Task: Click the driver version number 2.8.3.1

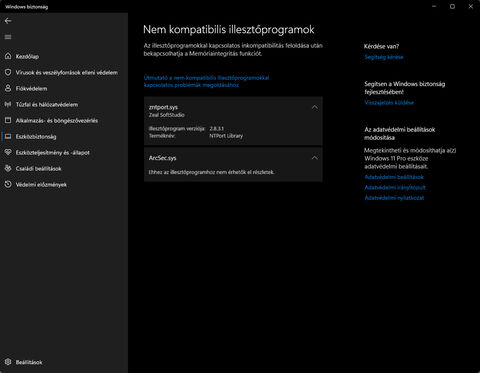Action: tap(217, 128)
